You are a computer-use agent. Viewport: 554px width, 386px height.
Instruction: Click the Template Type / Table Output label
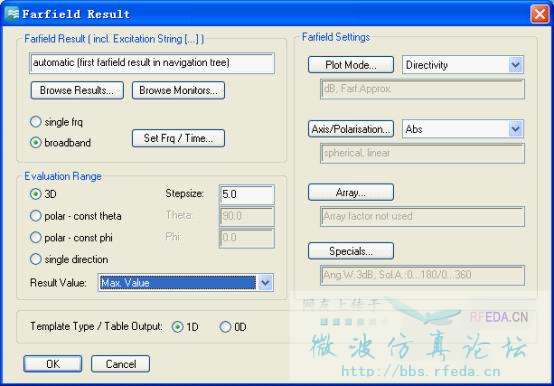pyautogui.click(x=96, y=326)
